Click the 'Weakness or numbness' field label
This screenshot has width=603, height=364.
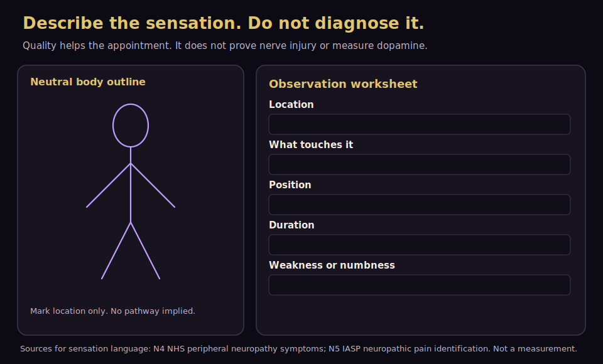(x=332, y=265)
